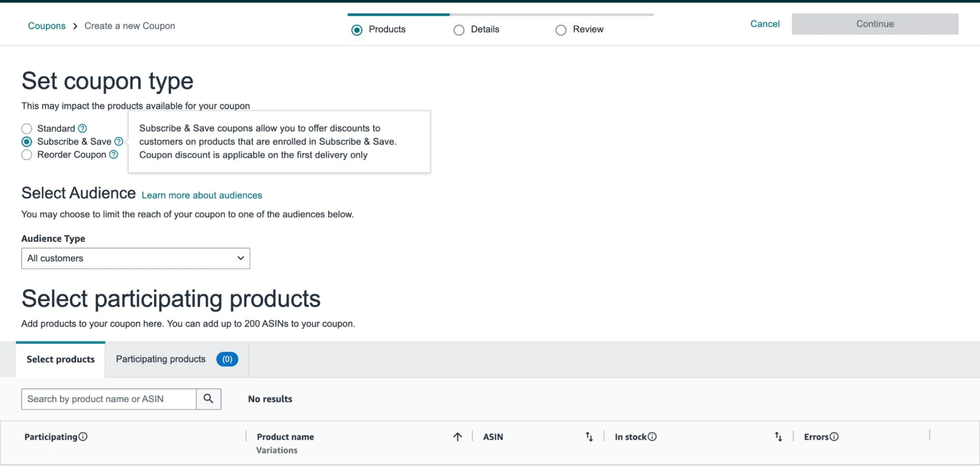Choose the Reorder Coupon option
Image resolution: width=980 pixels, height=473 pixels.
click(x=27, y=155)
